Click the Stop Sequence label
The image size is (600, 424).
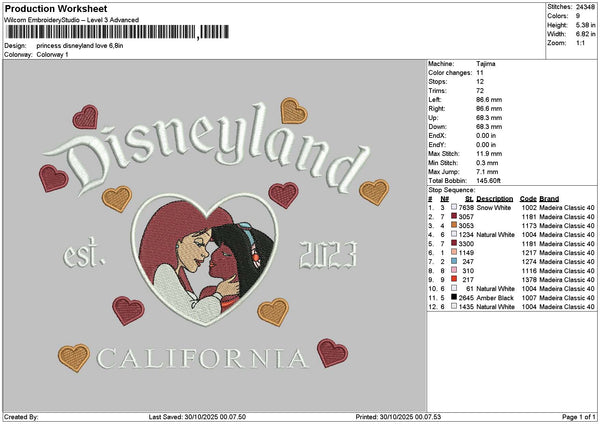point(452,188)
